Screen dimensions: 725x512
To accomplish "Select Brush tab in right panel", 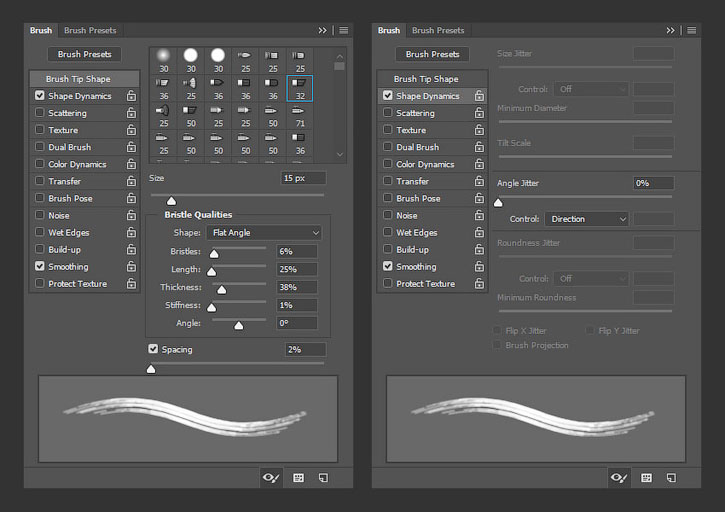I will (x=389, y=30).
